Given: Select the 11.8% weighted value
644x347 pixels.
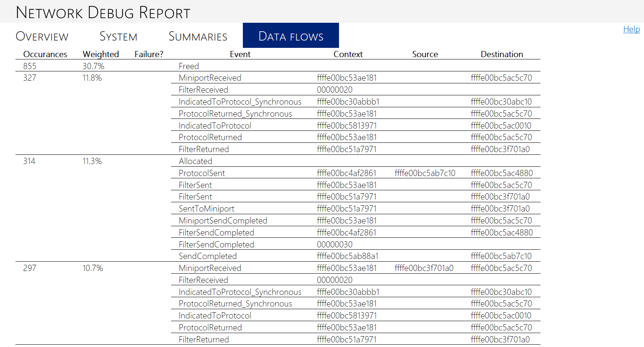Looking at the screenshot, I should point(92,78).
